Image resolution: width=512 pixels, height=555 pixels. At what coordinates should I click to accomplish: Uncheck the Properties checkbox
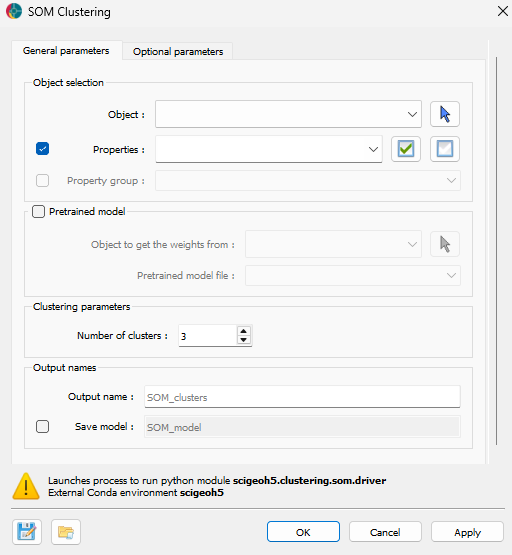[42, 149]
